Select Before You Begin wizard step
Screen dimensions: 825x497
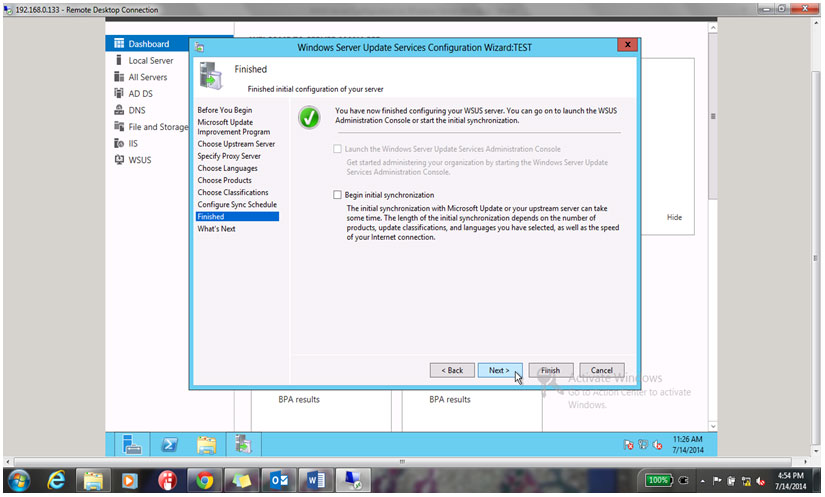[225, 110]
